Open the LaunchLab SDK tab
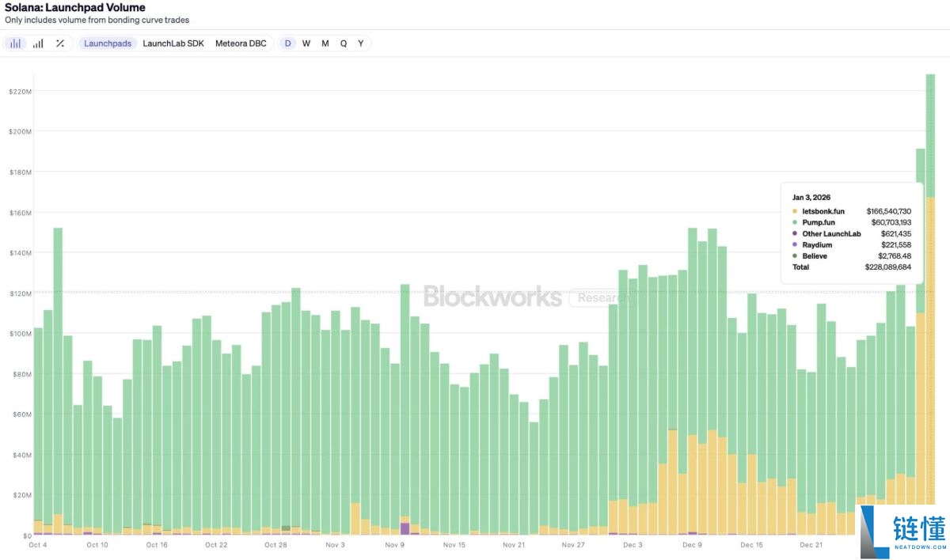This screenshot has height=560, width=950. (173, 44)
